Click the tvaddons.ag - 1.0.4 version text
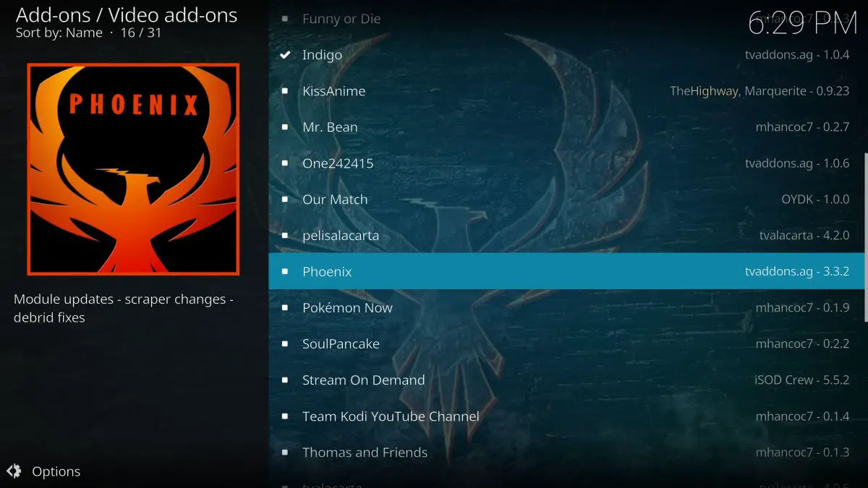The image size is (868, 488). [797, 54]
